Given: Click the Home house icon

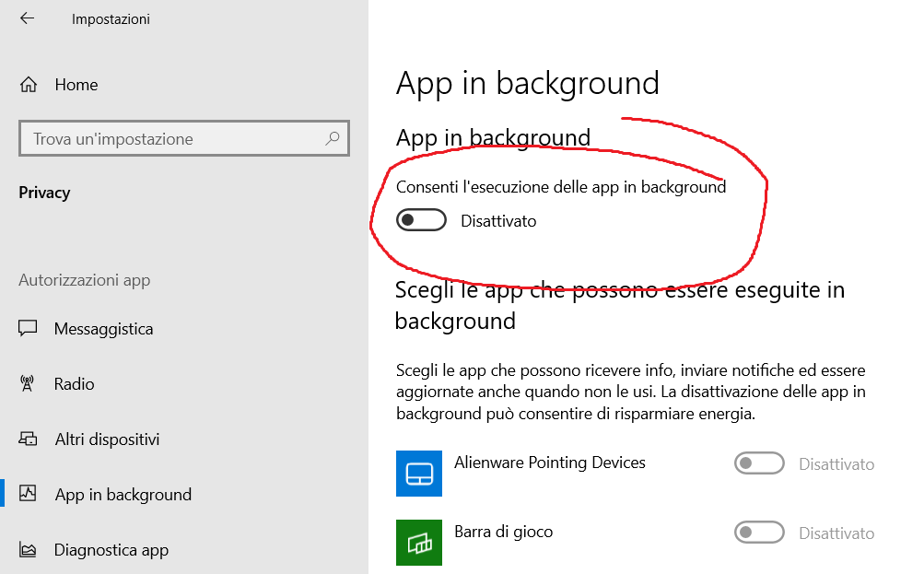Looking at the screenshot, I should coord(28,85).
